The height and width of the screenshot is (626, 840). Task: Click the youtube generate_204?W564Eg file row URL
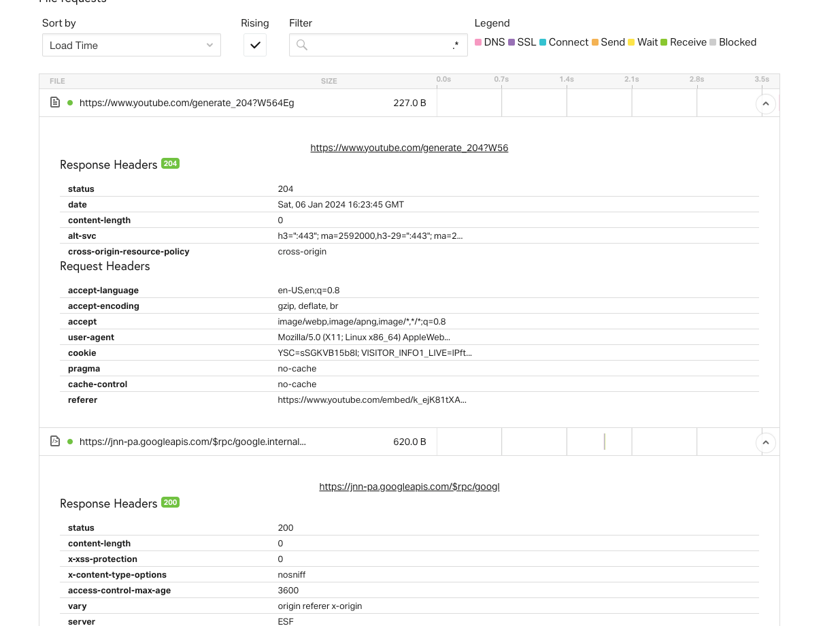click(x=186, y=103)
